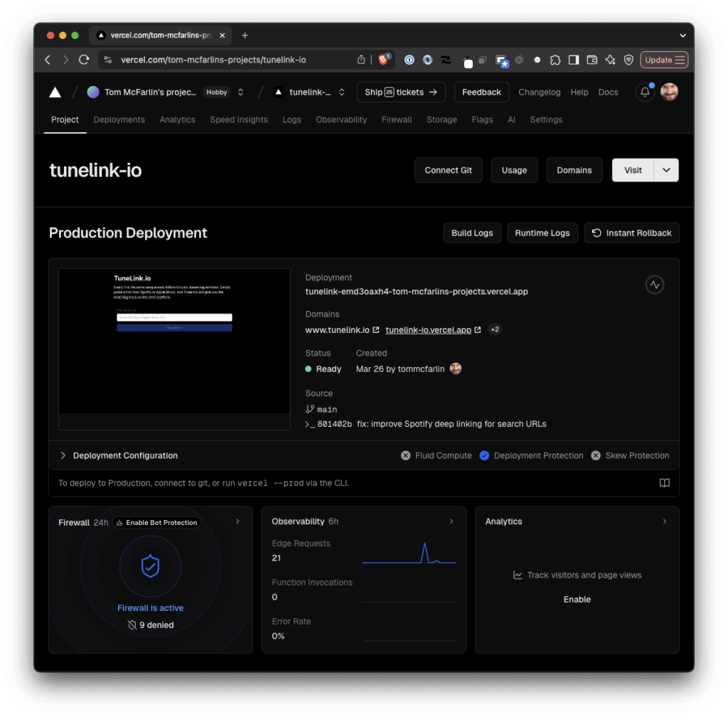Open Build Logs
This screenshot has height=717, width=728.
pos(472,233)
